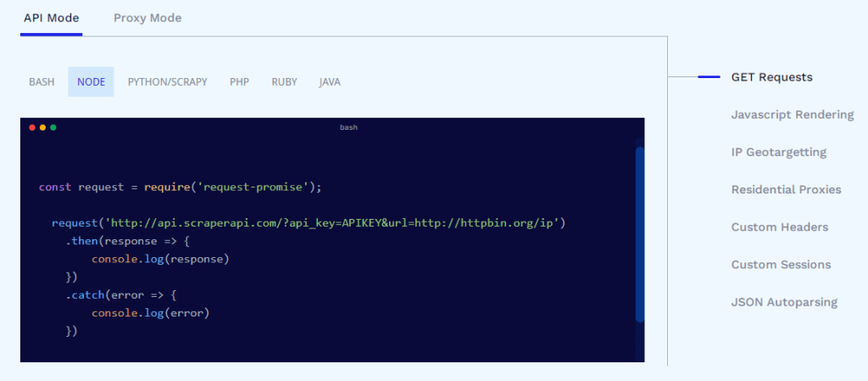Open the Residential Proxies section
This screenshot has height=381, width=868.
pos(786,190)
